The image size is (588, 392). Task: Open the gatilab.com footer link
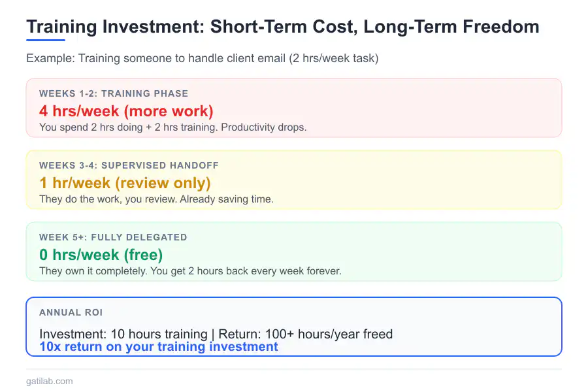50,381
